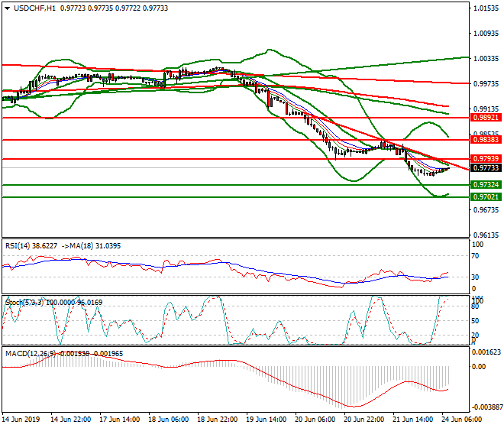The height and width of the screenshot is (428, 504).
Task: Click RSI scale value 30
Action: tap(475, 277)
